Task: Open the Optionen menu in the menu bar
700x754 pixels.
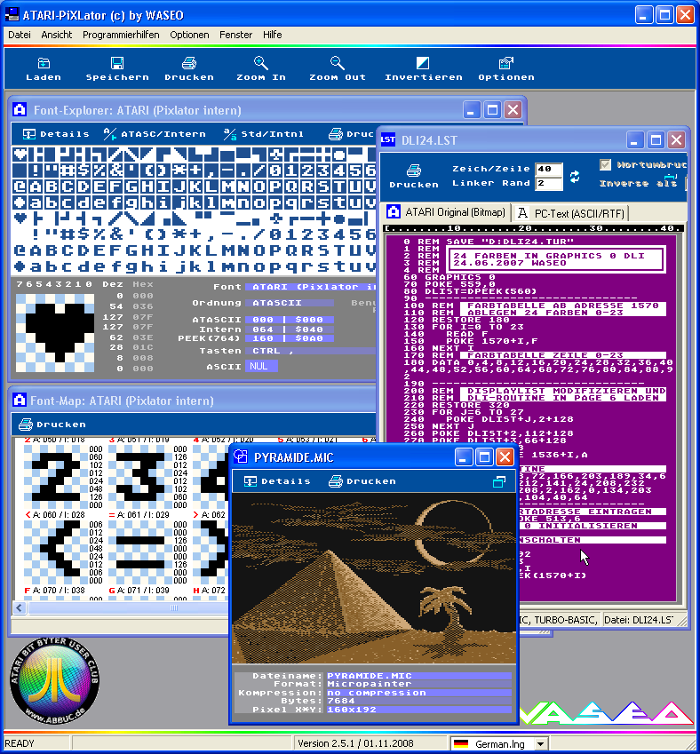Action: coord(189,35)
